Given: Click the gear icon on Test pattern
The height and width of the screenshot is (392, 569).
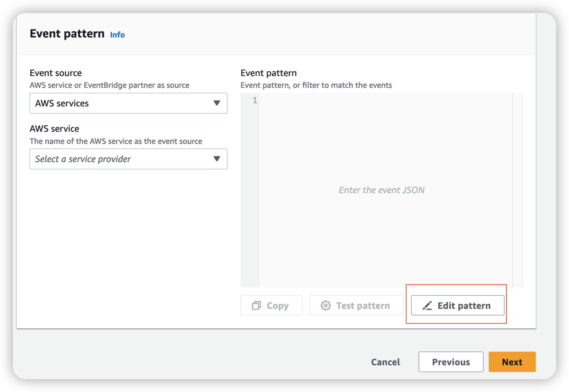Looking at the screenshot, I should click(325, 305).
